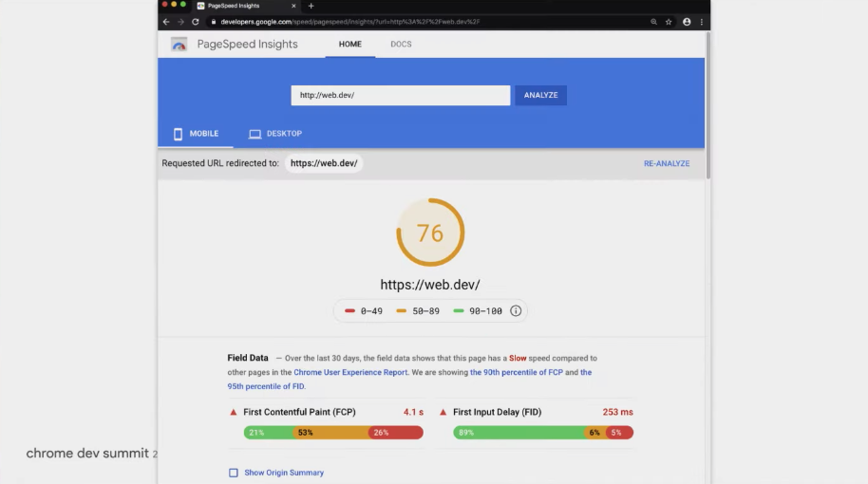Reload the PageSpeed Insights page
This screenshot has width=868, height=484.
[x=196, y=22]
